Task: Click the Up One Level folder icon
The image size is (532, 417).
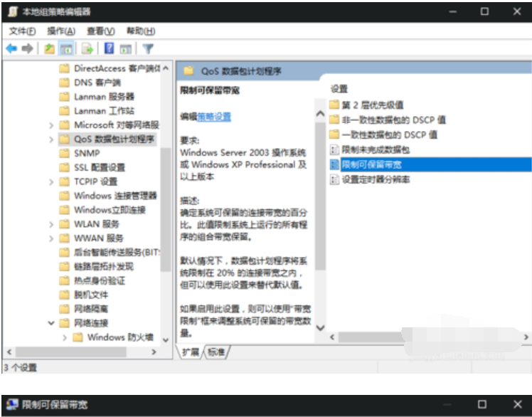Action: 49,49
